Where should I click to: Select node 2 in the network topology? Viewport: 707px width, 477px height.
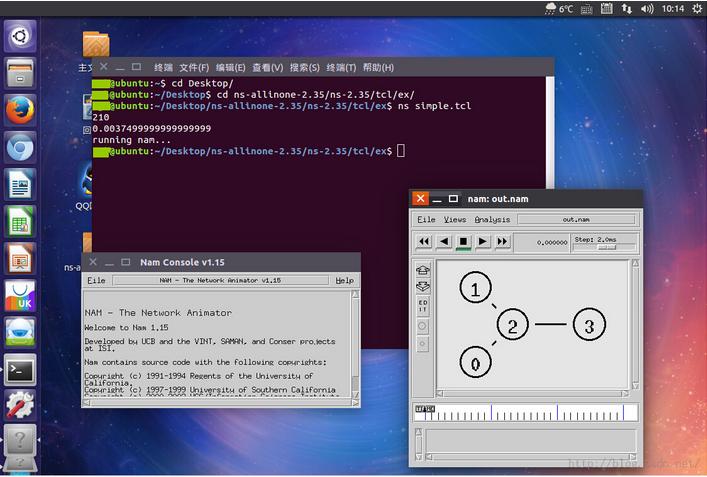point(512,325)
